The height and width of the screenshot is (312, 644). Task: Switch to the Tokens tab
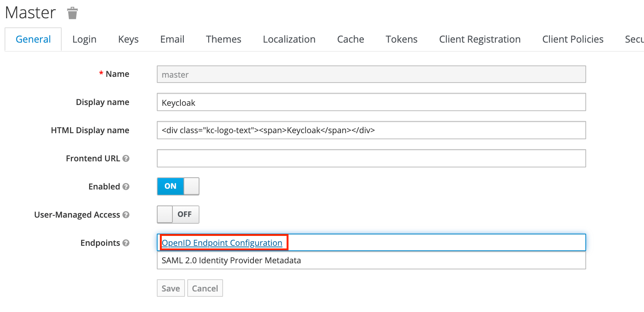(402, 39)
